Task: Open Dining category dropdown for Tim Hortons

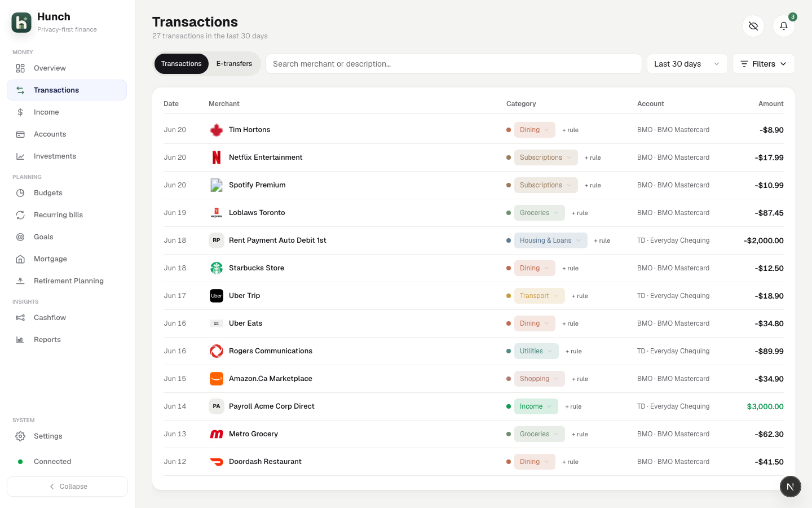Action: [x=535, y=130]
